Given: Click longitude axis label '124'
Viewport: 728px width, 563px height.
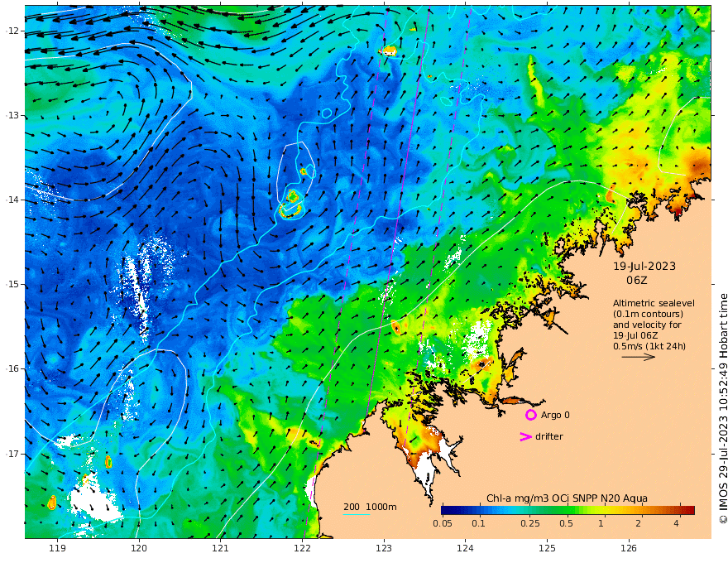Looking at the screenshot, I should click(465, 549).
